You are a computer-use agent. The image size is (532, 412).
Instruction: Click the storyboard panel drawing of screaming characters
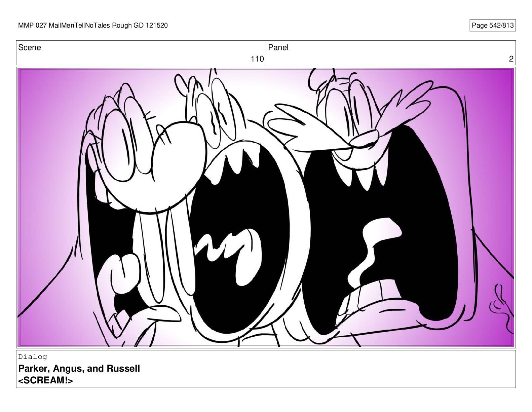tap(266, 208)
